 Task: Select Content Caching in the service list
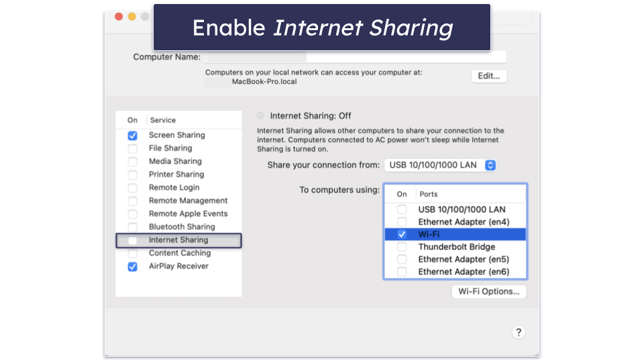180,253
